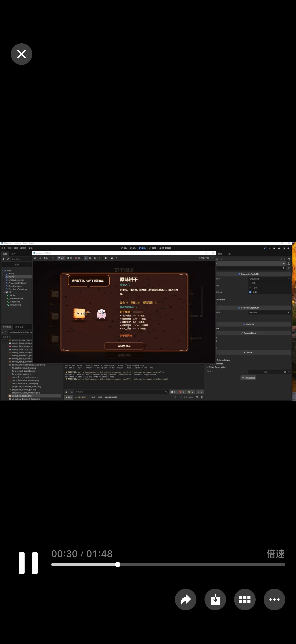Toggle the eye visibility icon in game toolbar
This screenshot has height=644, width=296.
[x=95, y=258]
